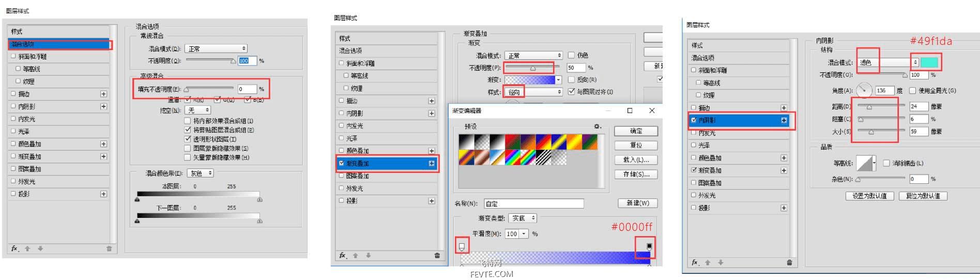Toggle 与图层对齐 checkbox

571,92
